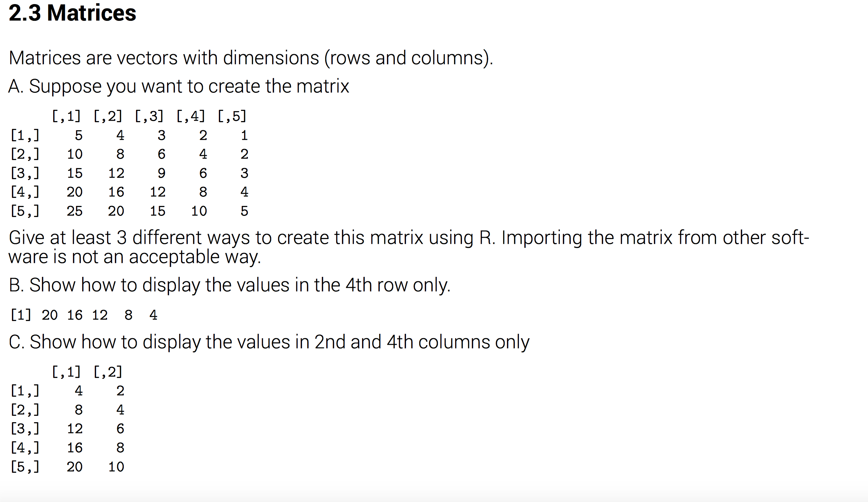Image resolution: width=868 pixels, height=502 pixels.
Task: Click the value 25 in the 5x5 matrix
Action: tap(75, 211)
